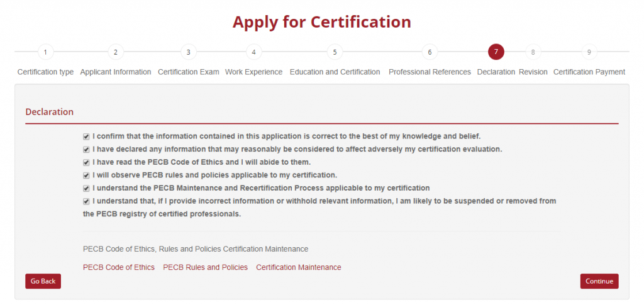Viewport: 644px width, 305px height.
Task: Open the Certification Maintenance link
Action: [x=298, y=267]
